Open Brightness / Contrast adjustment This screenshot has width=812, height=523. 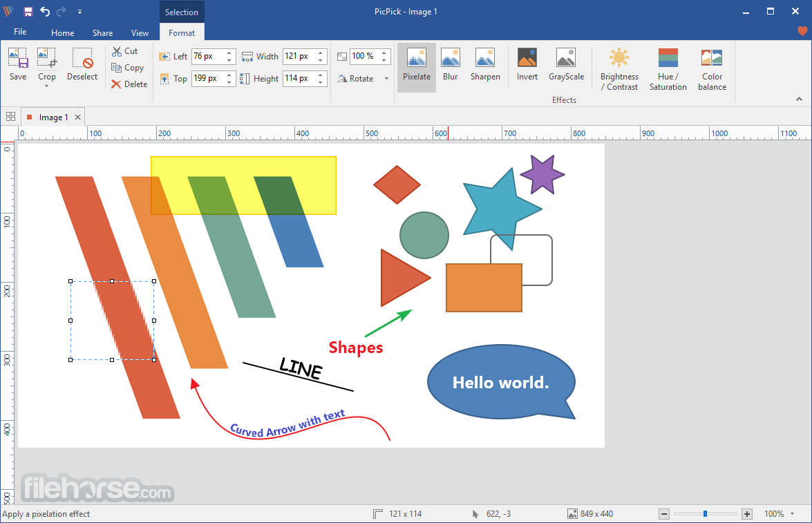[x=619, y=69]
